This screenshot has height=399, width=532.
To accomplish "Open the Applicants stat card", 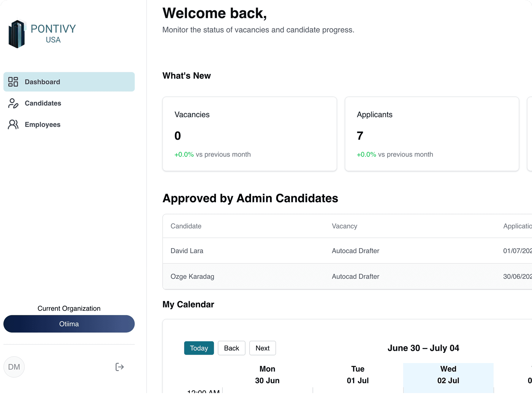I will (432, 134).
